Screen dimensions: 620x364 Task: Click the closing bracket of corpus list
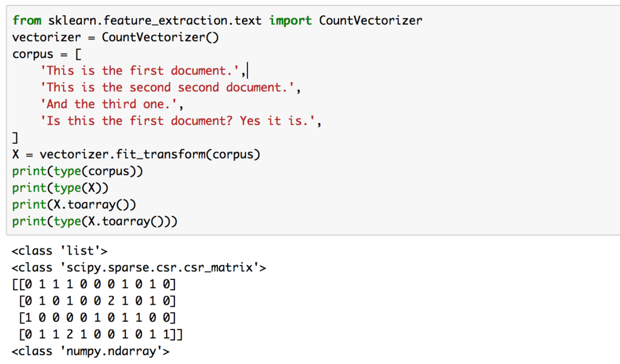[x=15, y=137]
